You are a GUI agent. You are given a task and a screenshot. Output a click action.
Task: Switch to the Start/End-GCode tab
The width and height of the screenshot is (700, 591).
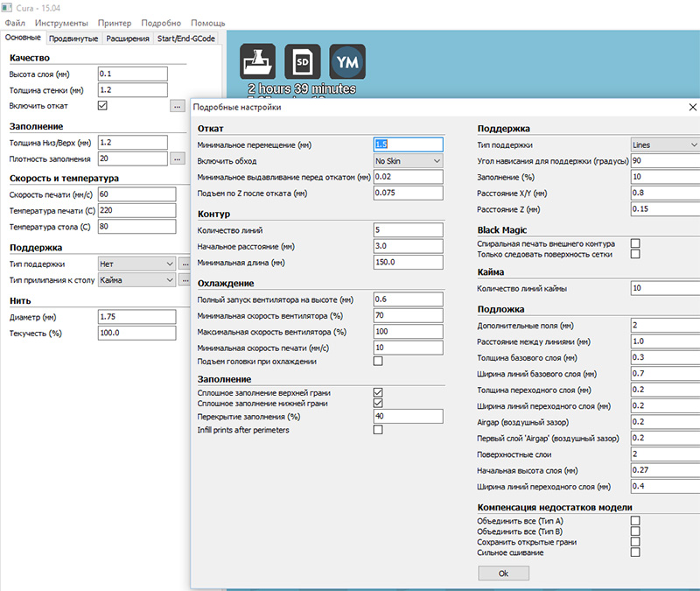(186, 39)
